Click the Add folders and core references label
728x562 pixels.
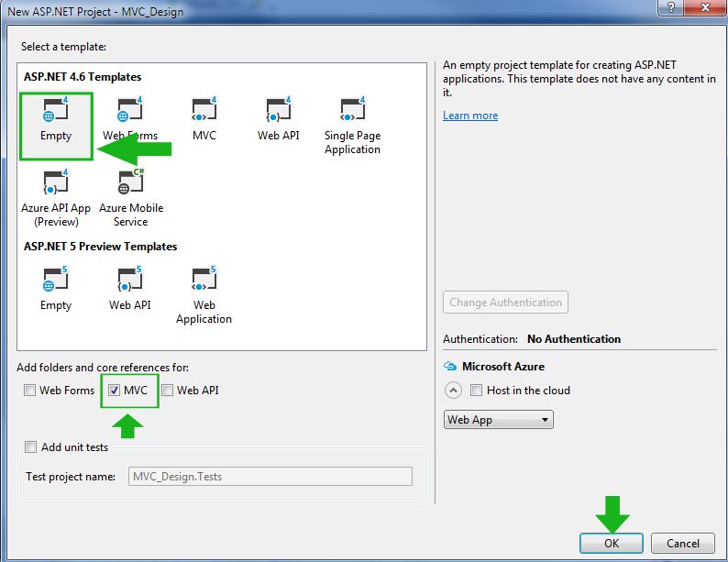(x=103, y=368)
